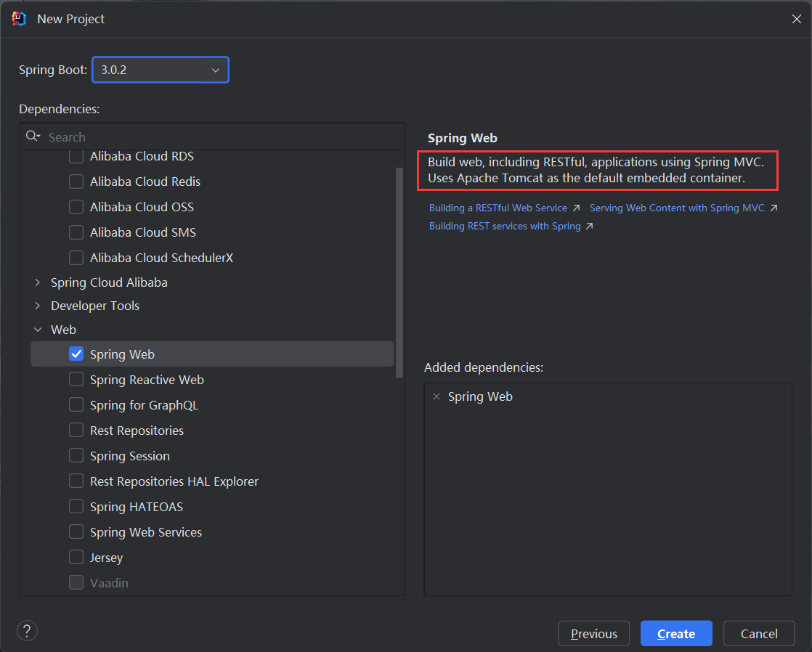Check Spring Reactive Web
The image size is (812, 652).
[x=76, y=379]
